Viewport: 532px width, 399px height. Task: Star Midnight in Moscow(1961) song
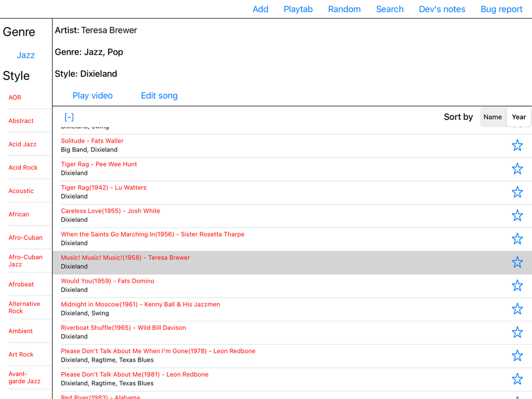[x=517, y=309]
